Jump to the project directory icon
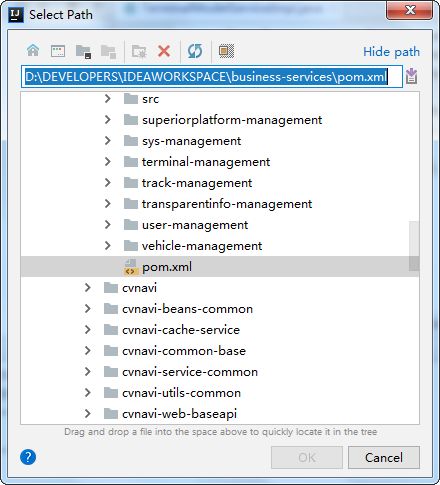440x485 pixels. (83, 51)
